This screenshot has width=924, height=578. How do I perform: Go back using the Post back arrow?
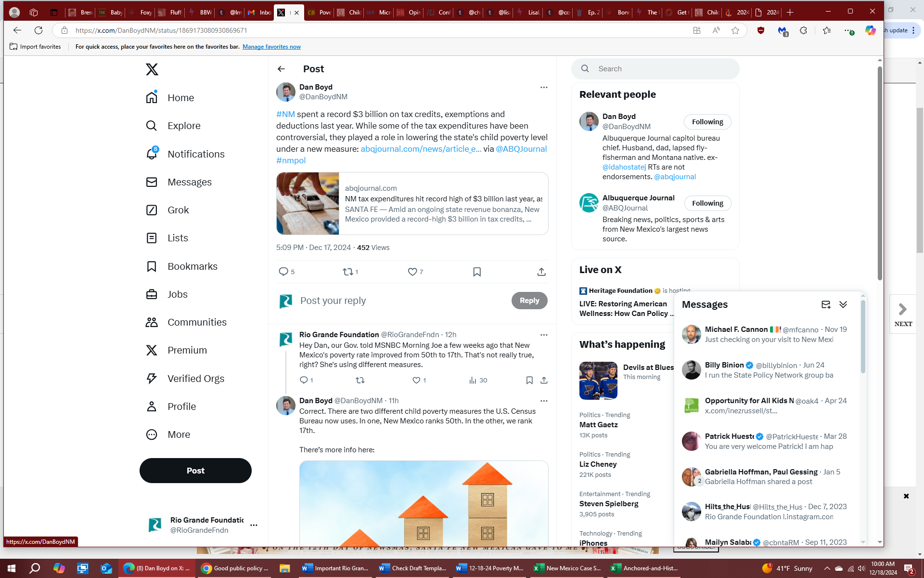click(x=282, y=69)
